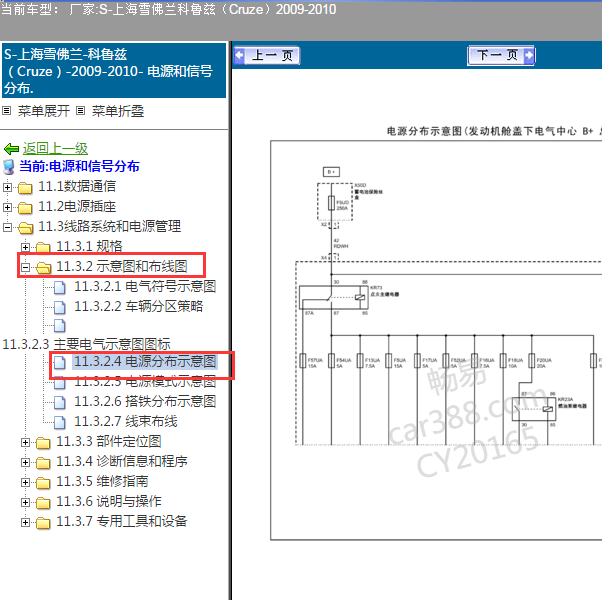Click 菜单折叠 to collapse all menus

click(x=118, y=111)
